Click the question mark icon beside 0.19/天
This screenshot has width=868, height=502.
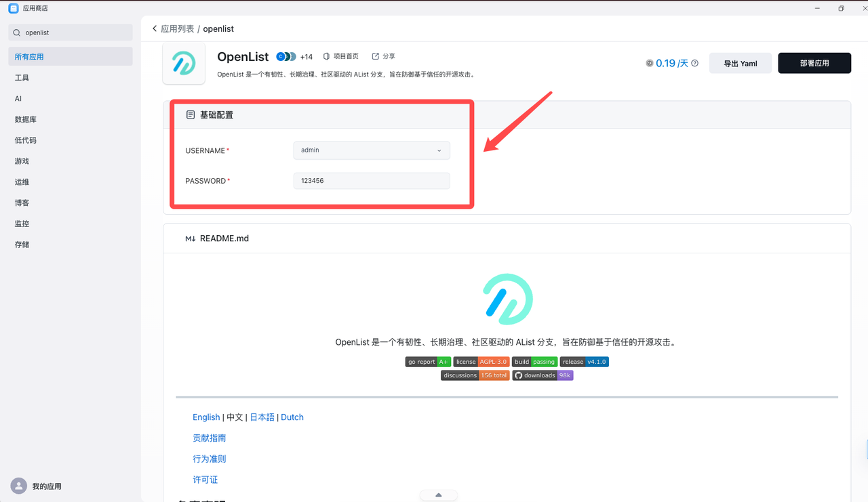click(x=694, y=62)
